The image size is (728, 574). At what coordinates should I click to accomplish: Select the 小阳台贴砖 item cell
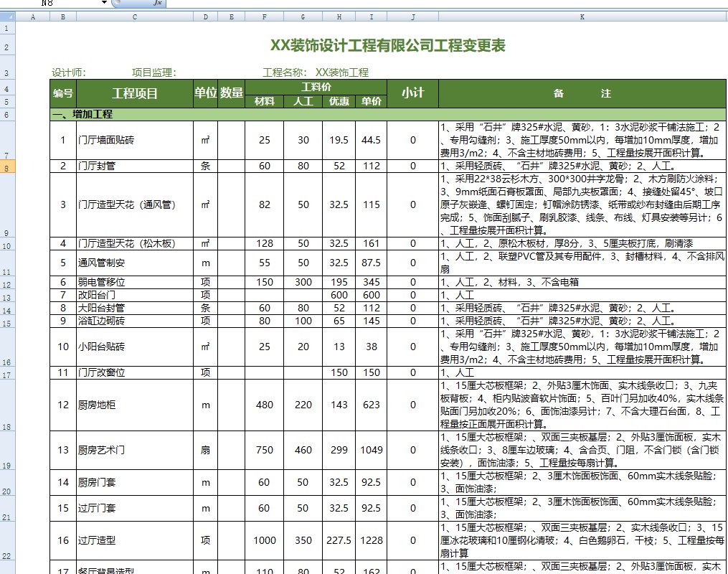tap(135, 347)
